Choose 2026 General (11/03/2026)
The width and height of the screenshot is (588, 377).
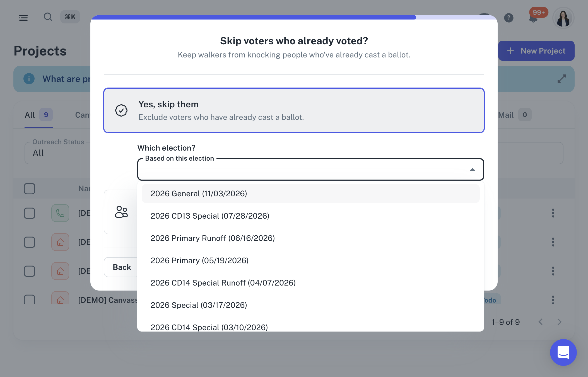coord(311,194)
